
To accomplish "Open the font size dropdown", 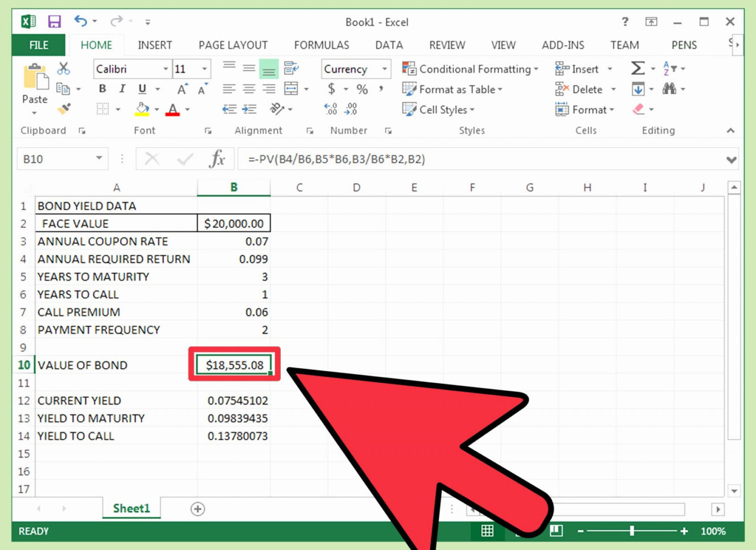I will [205, 69].
